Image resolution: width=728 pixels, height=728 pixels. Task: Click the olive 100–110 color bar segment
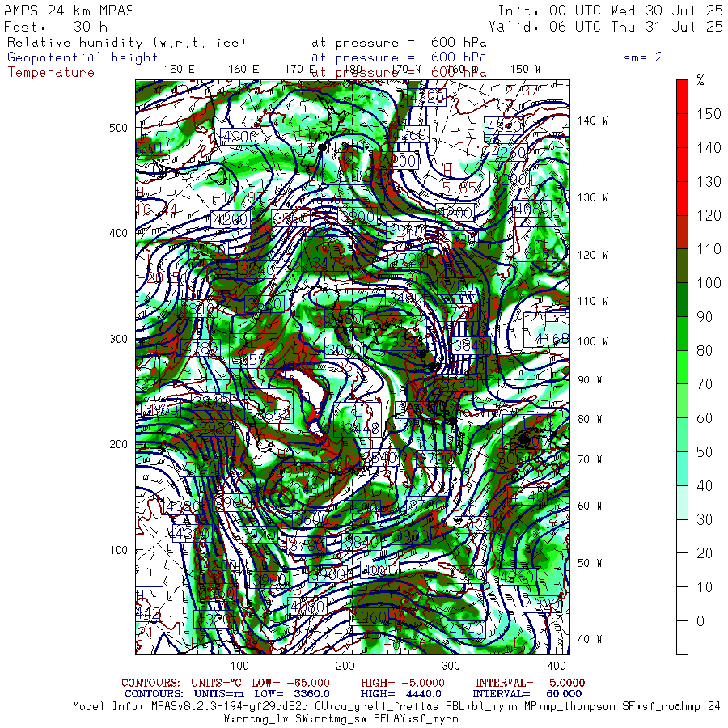click(682, 266)
